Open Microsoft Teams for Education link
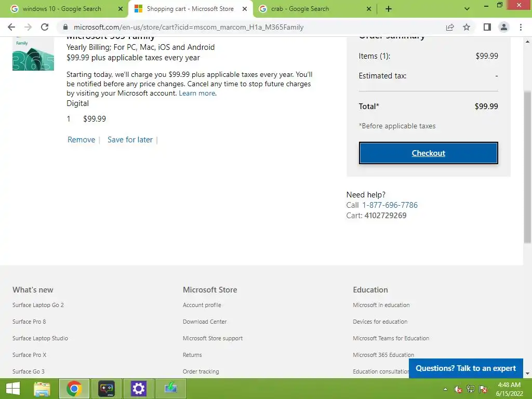532x399 pixels. point(391,338)
